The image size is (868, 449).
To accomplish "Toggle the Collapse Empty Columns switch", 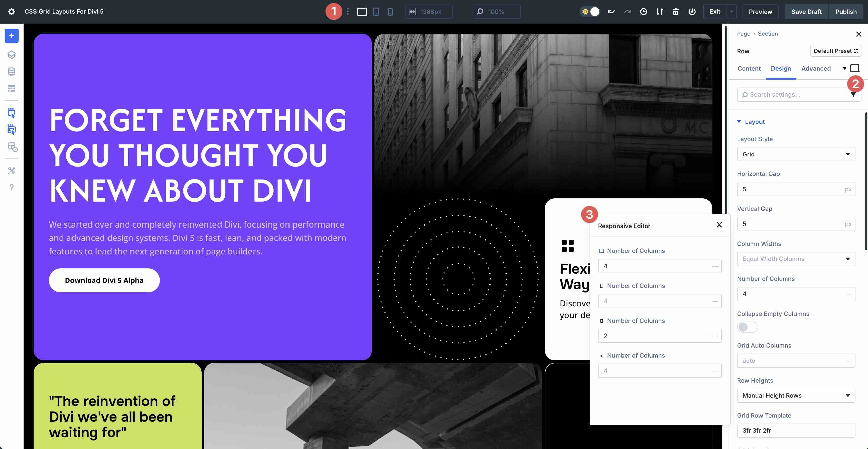I will tap(747, 327).
